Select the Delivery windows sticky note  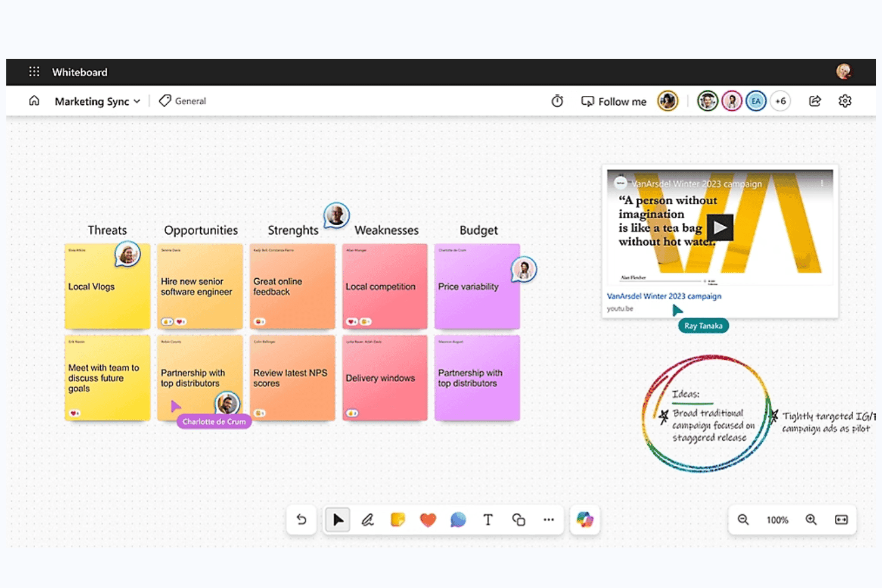pyautogui.click(x=385, y=378)
